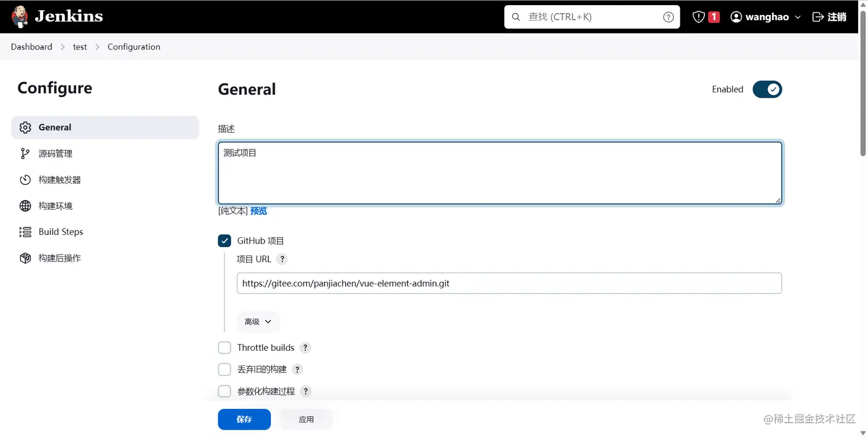Click the Build Steps list icon
Screen dimensions: 868x437
pyautogui.click(x=25, y=232)
